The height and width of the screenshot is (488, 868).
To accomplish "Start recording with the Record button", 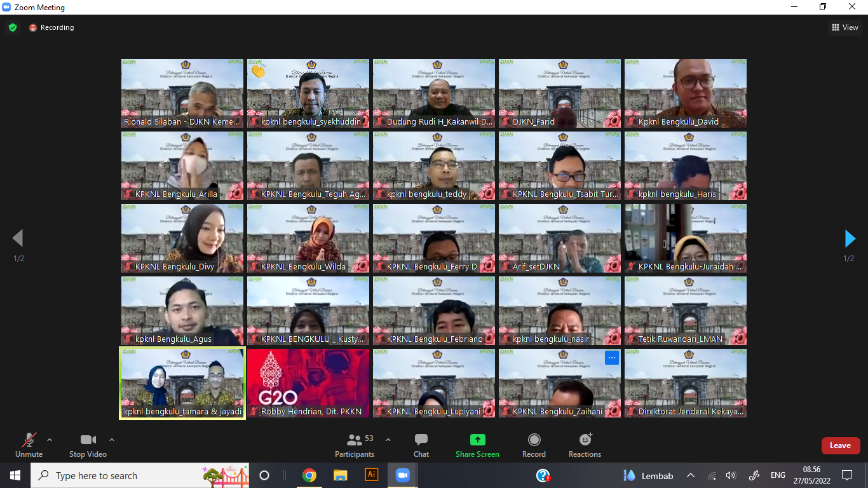I will pyautogui.click(x=534, y=445).
